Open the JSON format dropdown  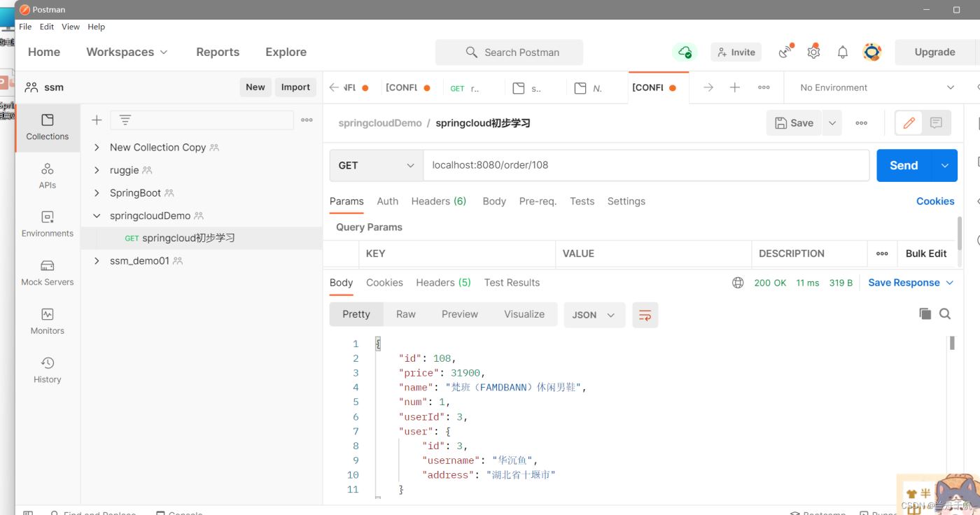(x=594, y=315)
